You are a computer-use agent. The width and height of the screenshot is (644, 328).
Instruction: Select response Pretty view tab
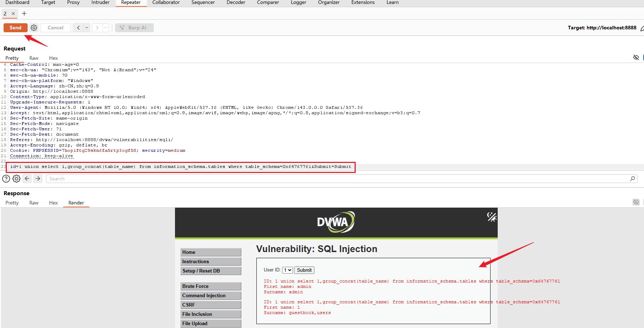[12, 203]
